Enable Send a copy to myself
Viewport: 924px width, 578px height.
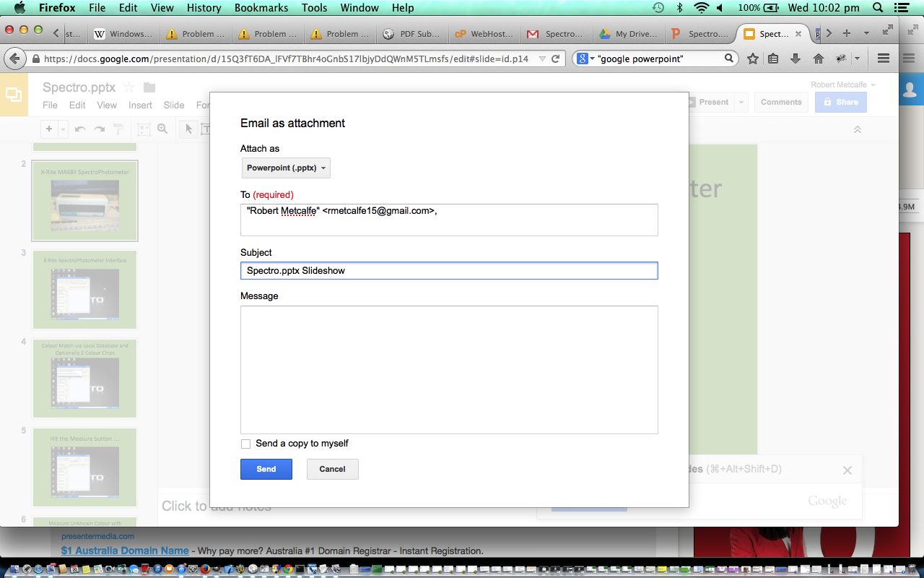coord(246,444)
